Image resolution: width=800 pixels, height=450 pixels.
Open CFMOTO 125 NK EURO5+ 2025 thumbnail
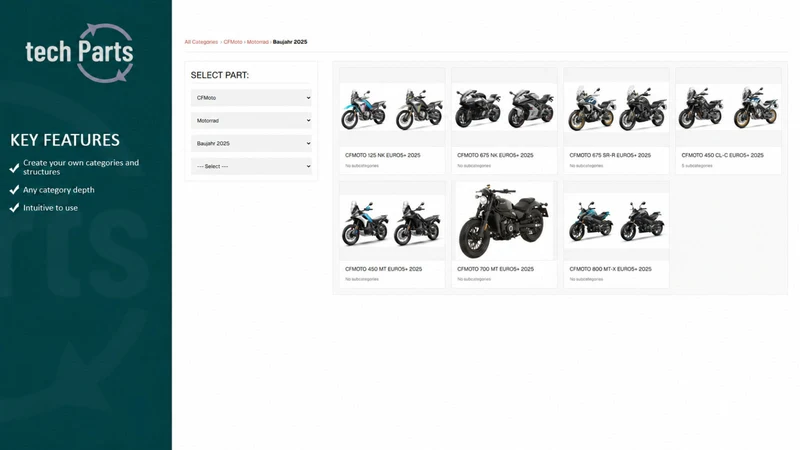pos(392,108)
